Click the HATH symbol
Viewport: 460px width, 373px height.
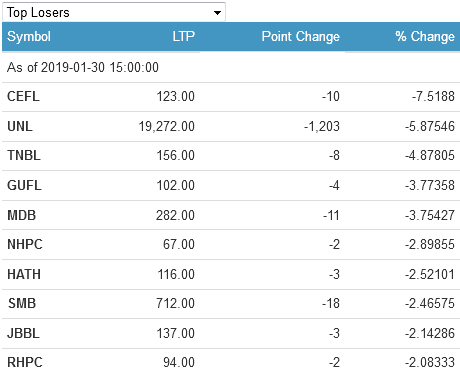(x=24, y=275)
